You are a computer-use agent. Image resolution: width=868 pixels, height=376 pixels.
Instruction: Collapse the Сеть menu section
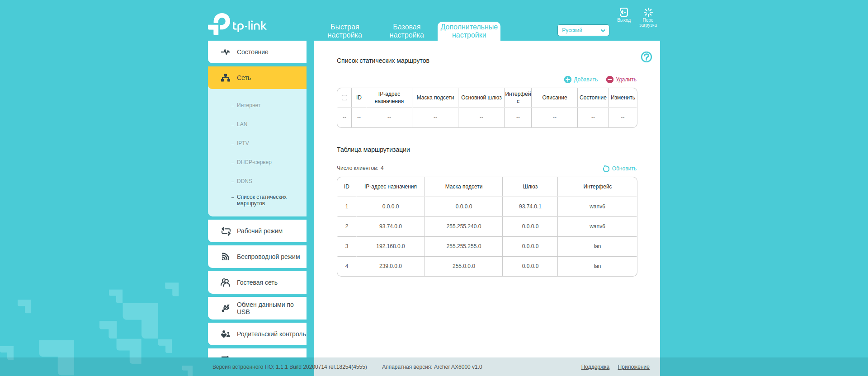(257, 78)
